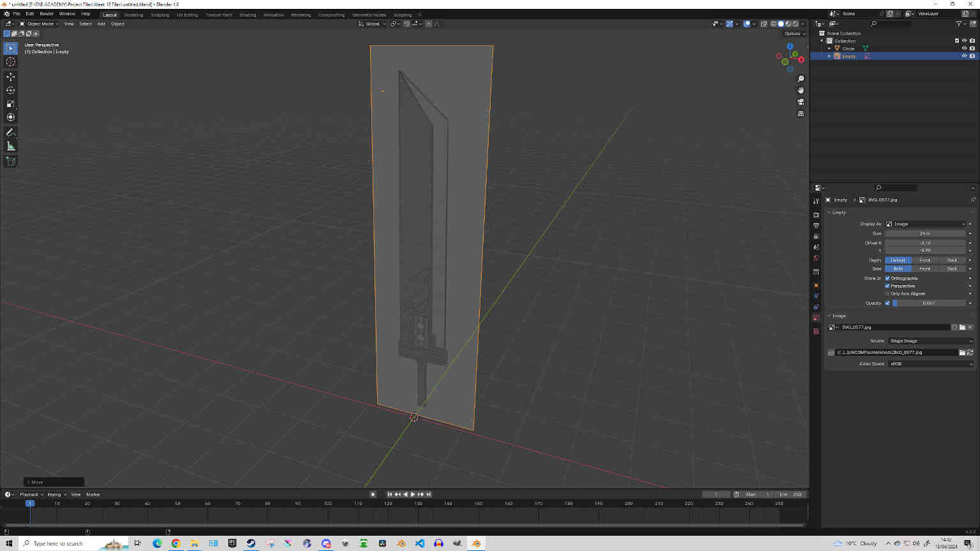Toggle the Perspective checkbox

pyautogui.click(x=887, y=286)
